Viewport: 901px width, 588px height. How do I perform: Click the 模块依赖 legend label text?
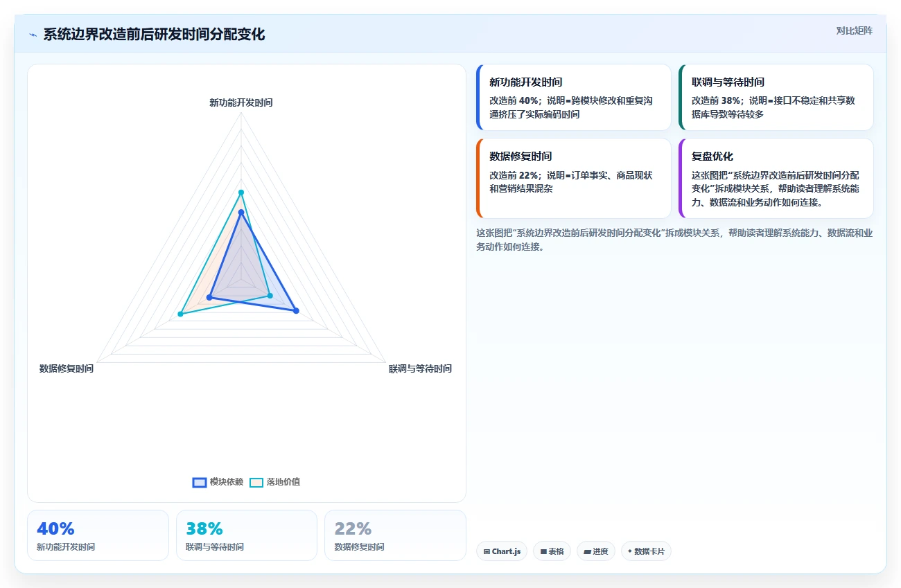click(227, 482)
